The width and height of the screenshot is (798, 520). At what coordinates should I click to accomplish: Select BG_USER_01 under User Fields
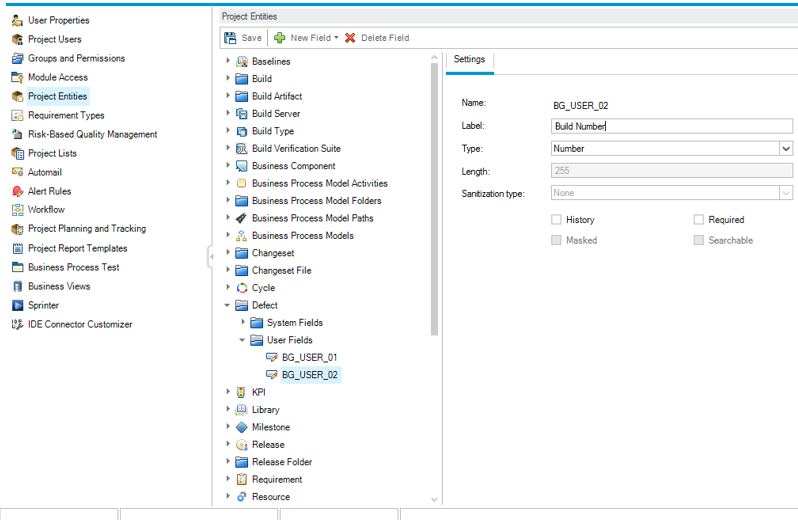(x=309, y=357)
